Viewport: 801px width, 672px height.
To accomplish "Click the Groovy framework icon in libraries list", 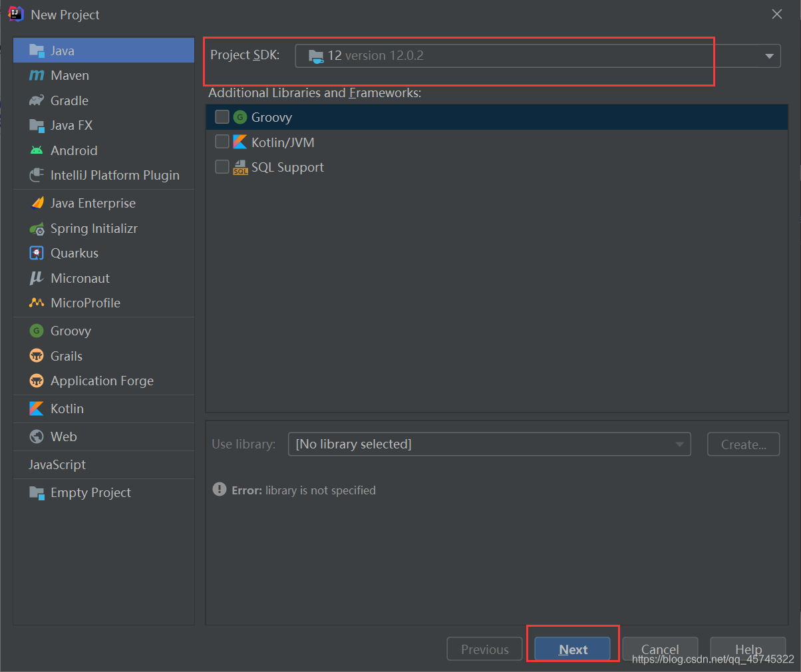I will (240, 117).
